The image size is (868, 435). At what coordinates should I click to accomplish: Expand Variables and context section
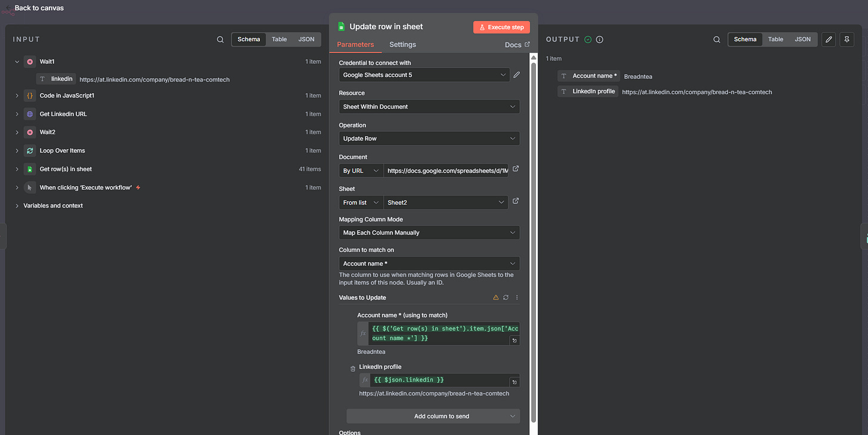[17, 205]
